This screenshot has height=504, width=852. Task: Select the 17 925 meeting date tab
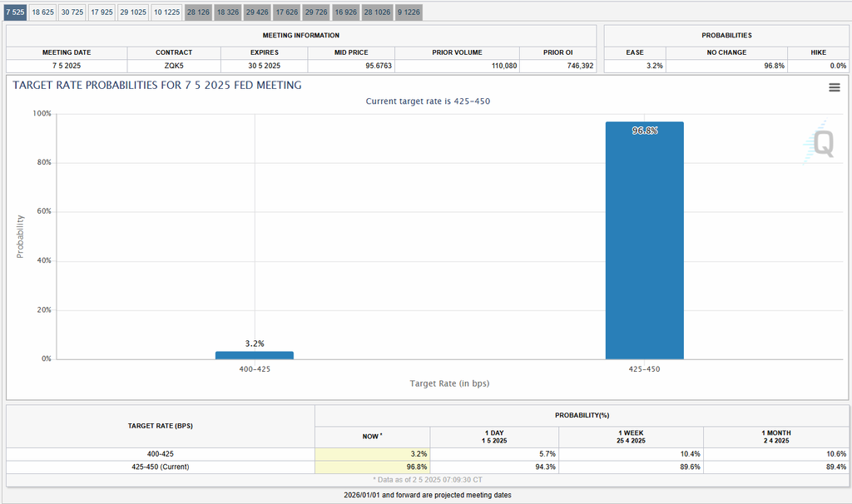[102, 12]
